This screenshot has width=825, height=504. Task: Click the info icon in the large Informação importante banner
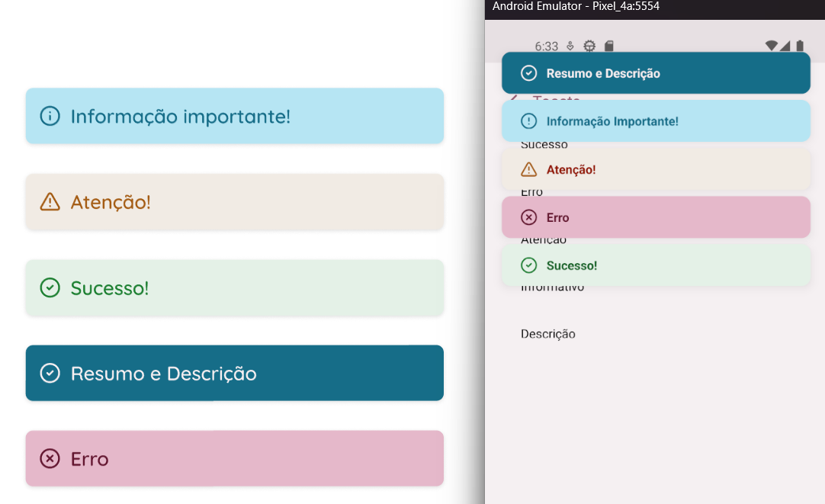click(x=50, y=117)
